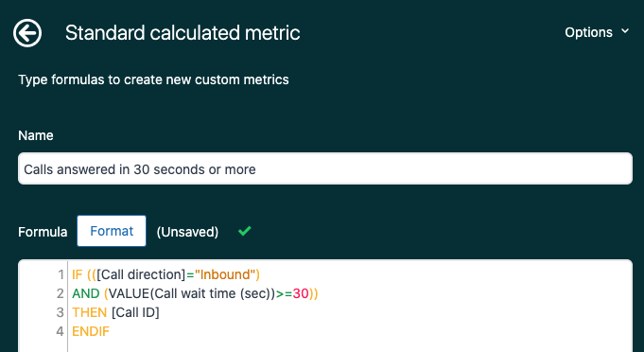Click formula line 1 with Call direction
This screenshot has width=644, height=352.
click(x=165, y=274)
